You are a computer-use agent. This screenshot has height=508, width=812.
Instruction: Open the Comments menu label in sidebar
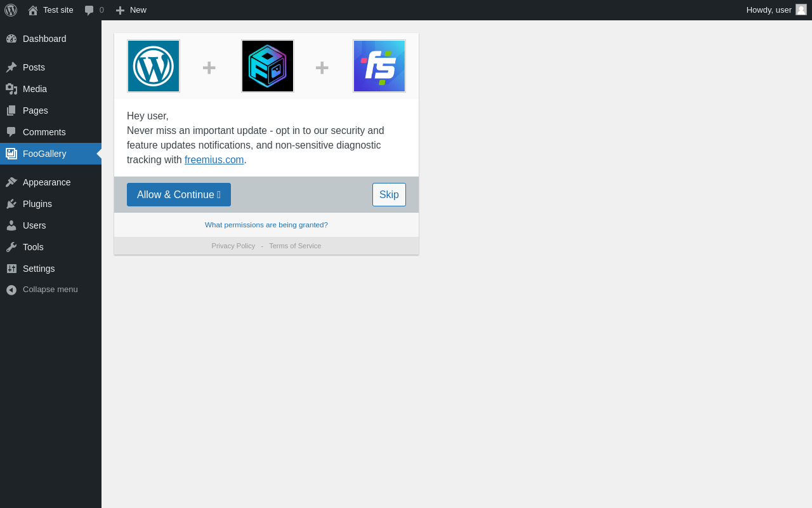pos(44,132)
